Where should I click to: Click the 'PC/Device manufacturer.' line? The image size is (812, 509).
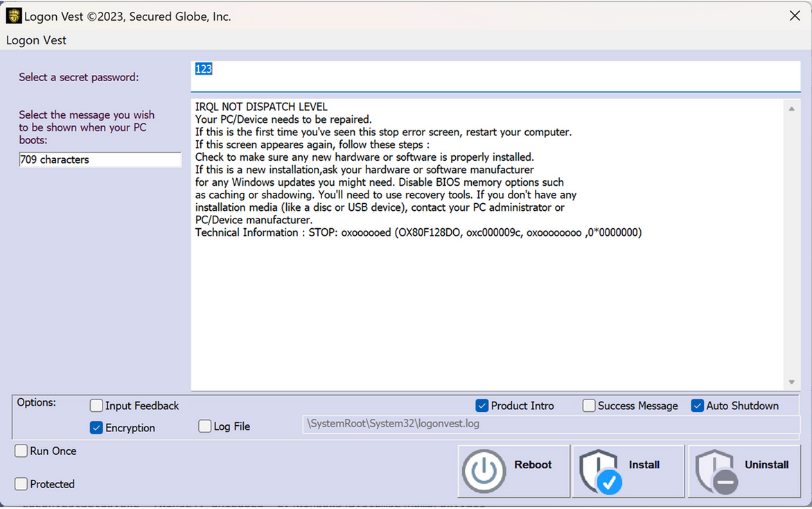pyautogui.click(x=254, y=220)
